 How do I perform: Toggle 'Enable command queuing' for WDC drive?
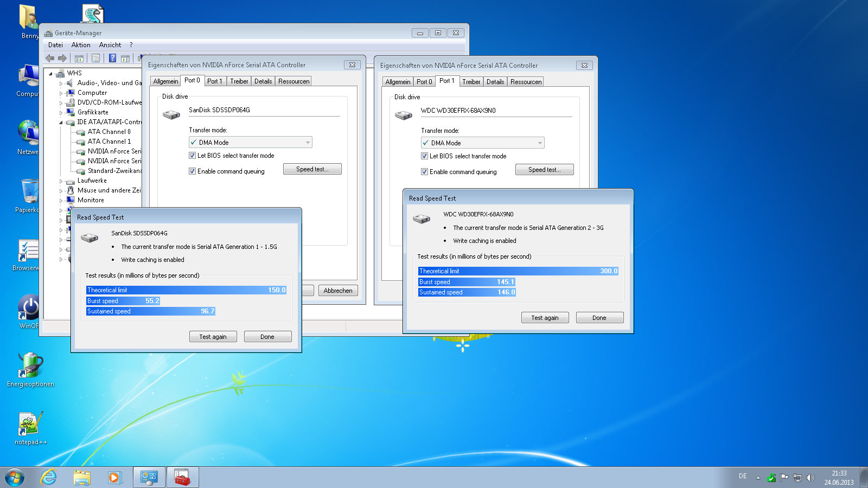pyautogui.click(x=424, y=172)
